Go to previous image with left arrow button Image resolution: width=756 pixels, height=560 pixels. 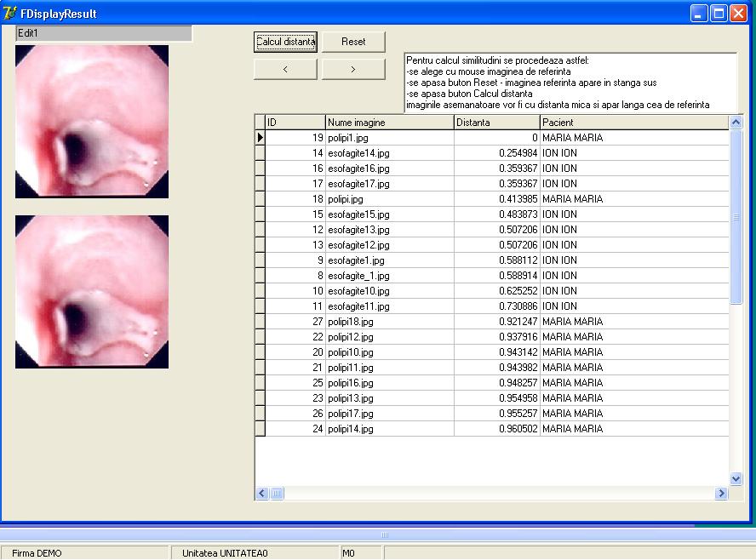click(286, 70)
